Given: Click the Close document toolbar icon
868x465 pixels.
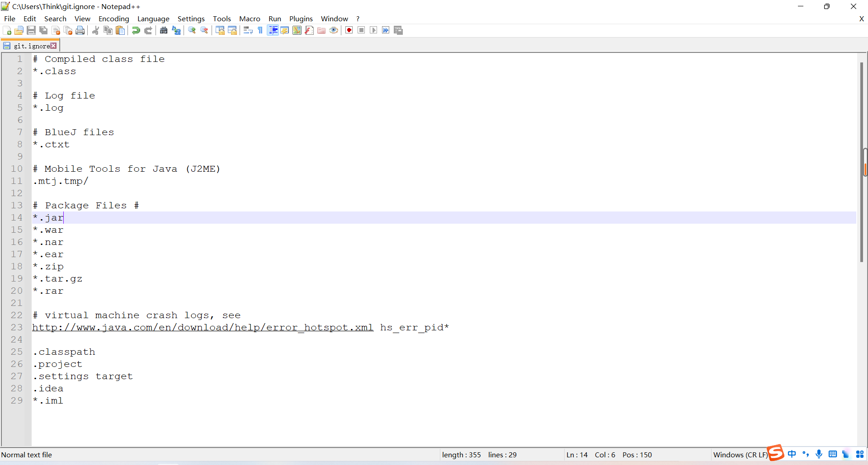Looking at the screenshot, I should tap(56, 30).
